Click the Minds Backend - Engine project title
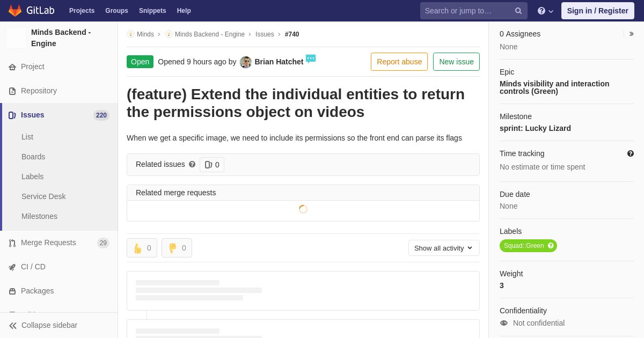Viewport: 644px width, 338px height. point(61,38)
